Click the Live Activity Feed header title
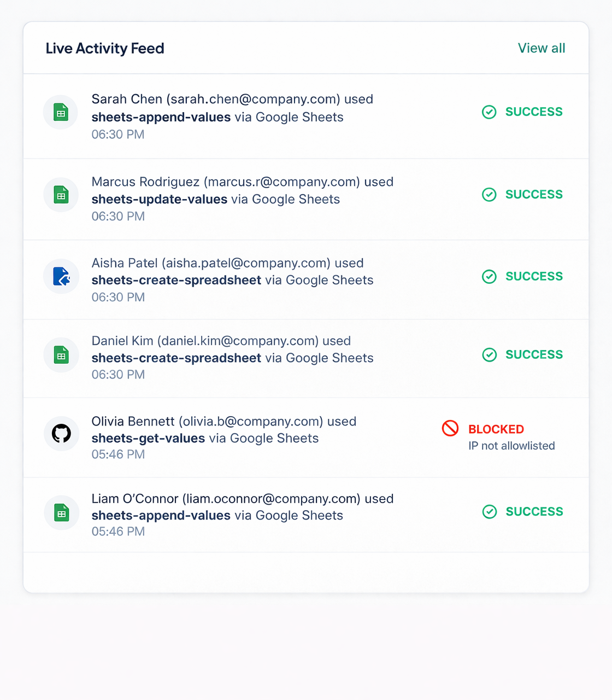Screen dimensions: 612x700 click(105, 48)
